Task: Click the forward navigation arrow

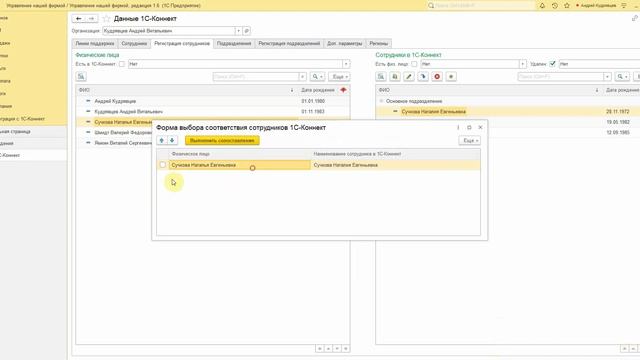Action: tap(91, 18)
